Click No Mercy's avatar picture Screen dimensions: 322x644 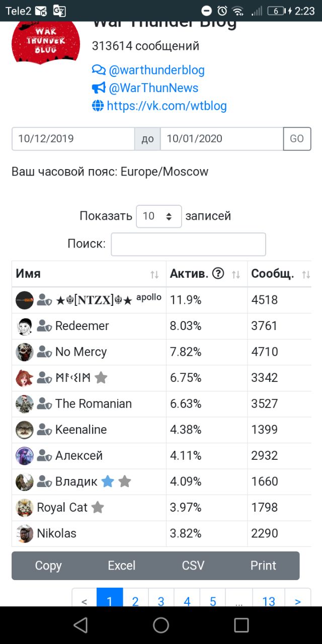point(25,352)
